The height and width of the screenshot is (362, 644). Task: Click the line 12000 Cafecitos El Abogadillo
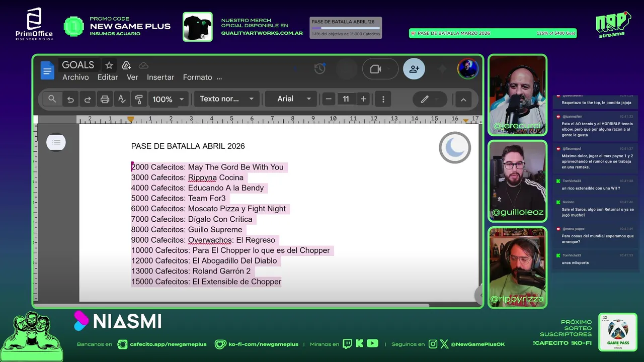pyautogui.click(x=204, y=261)
